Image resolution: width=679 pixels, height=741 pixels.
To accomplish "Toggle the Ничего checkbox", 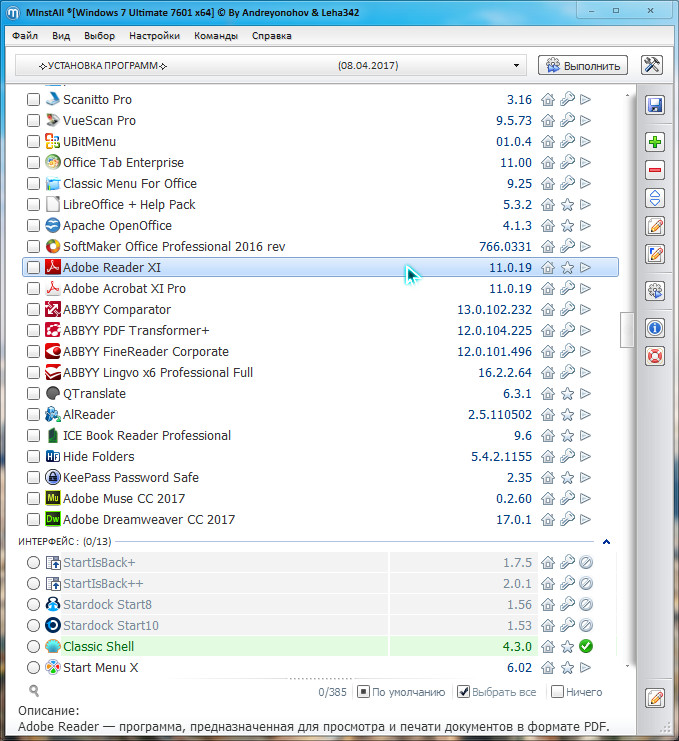I will point(558,692).
